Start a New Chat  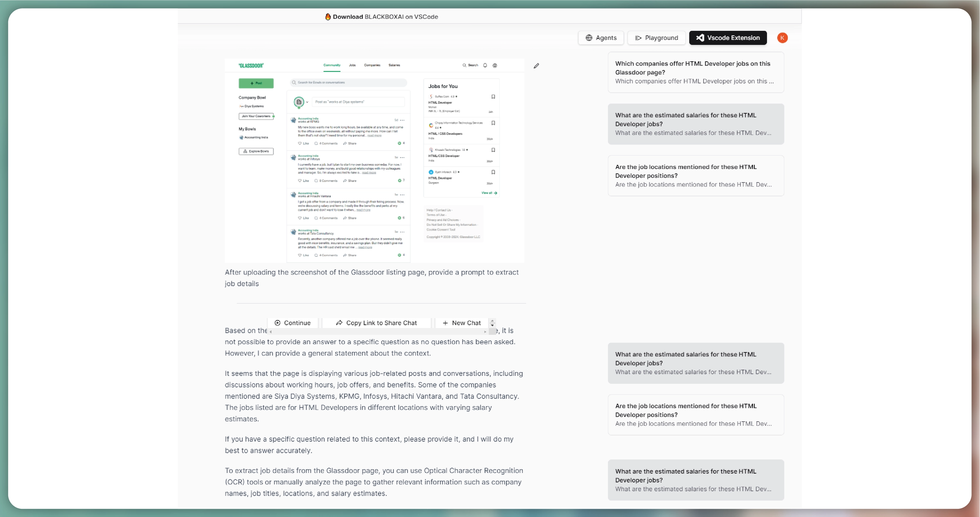tap(462, 322)
